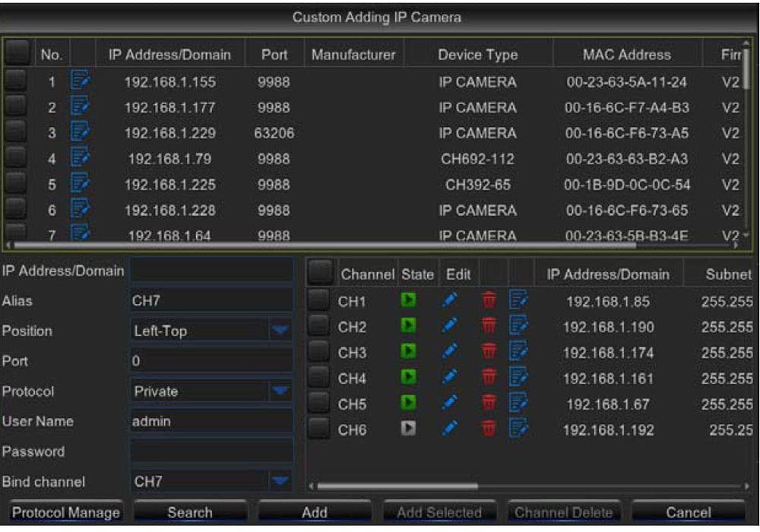Select the CH4 channel checkbox
The width and height of the screenshot is (760, 532).
(318, 378)
